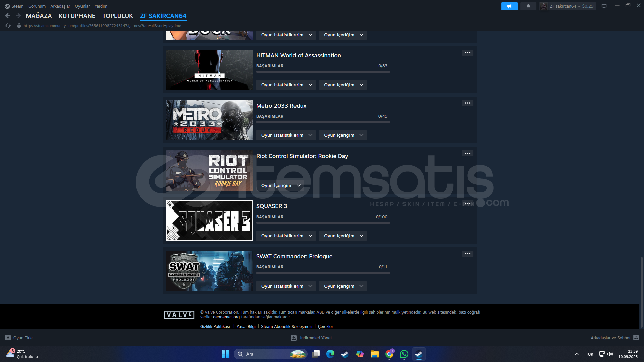Screen dimensions: 644x362
Task: Visit geonames.org link
Action: pos(226,317)
